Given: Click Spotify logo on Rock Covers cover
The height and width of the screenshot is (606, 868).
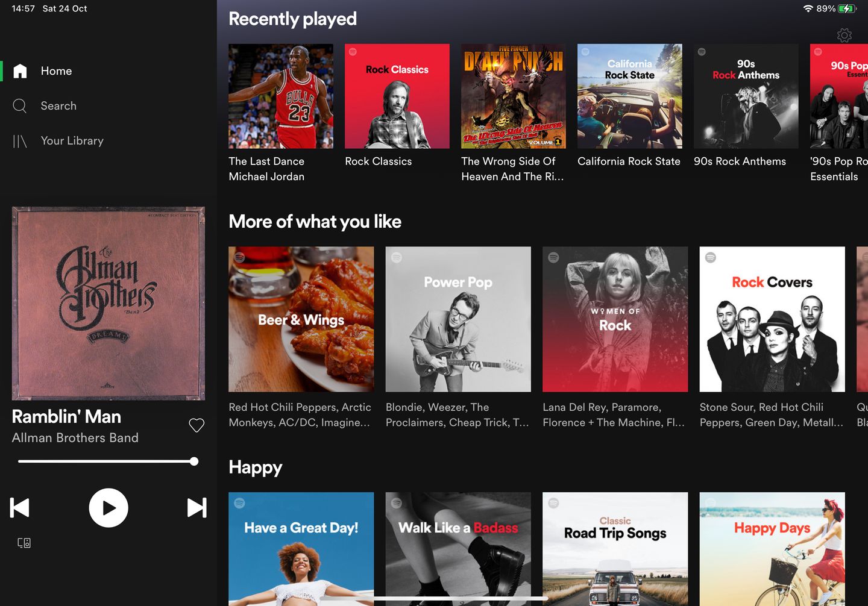Looking at the screenshot, I should click(x=711, y=257).
